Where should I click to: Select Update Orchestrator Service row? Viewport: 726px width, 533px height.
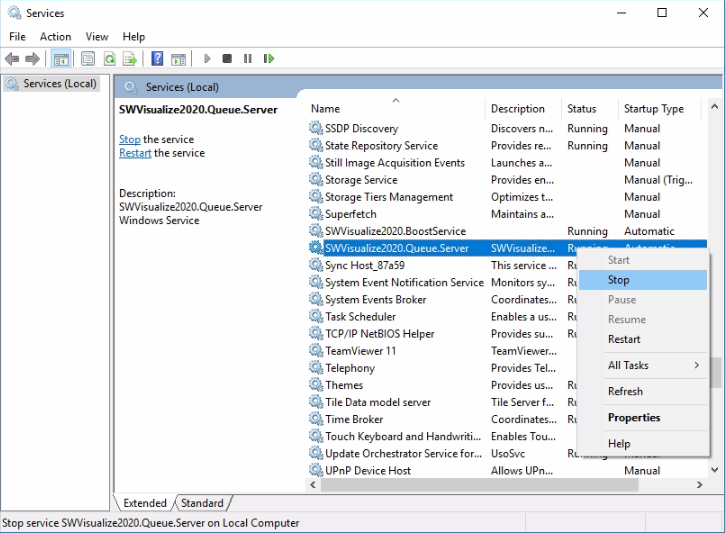point(442,453)
